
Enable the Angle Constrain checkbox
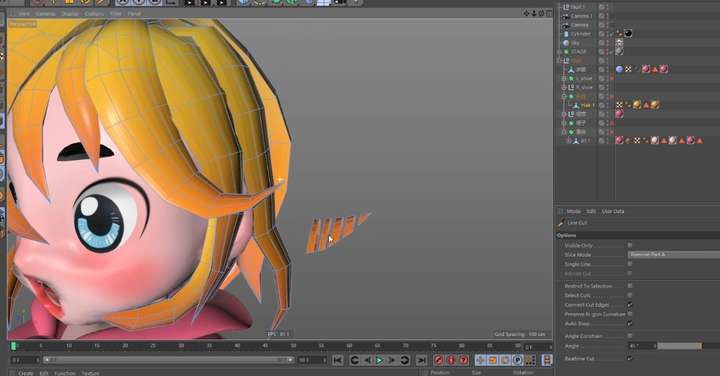(630, 336)
